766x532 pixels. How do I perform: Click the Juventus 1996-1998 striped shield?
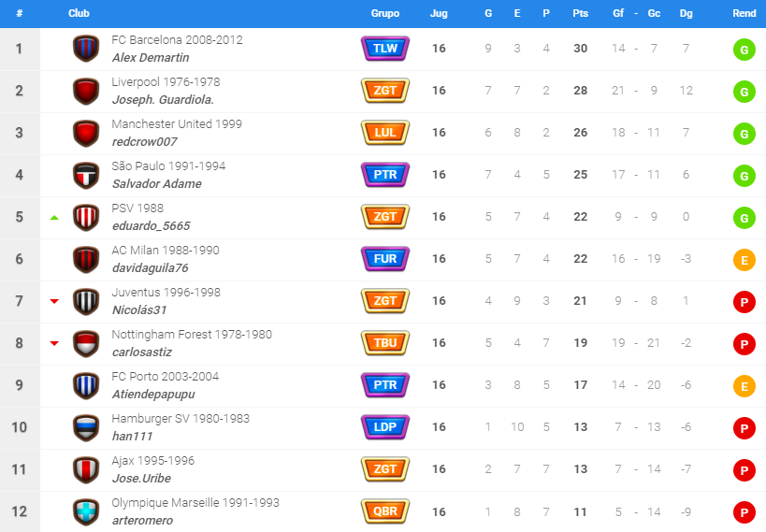click(86, 301)
